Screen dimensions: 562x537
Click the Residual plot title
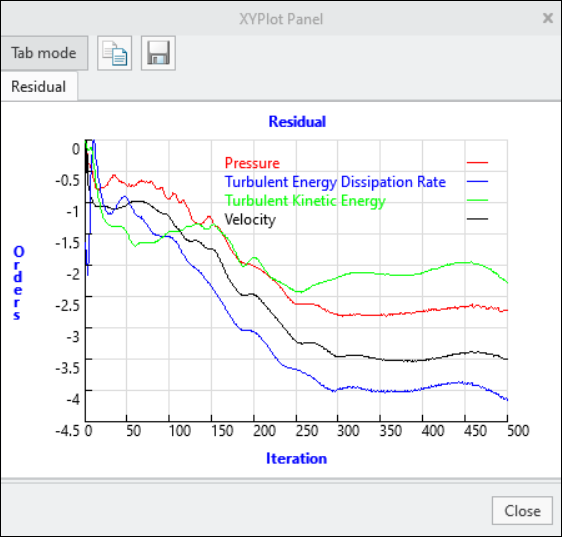coord(297,122)
